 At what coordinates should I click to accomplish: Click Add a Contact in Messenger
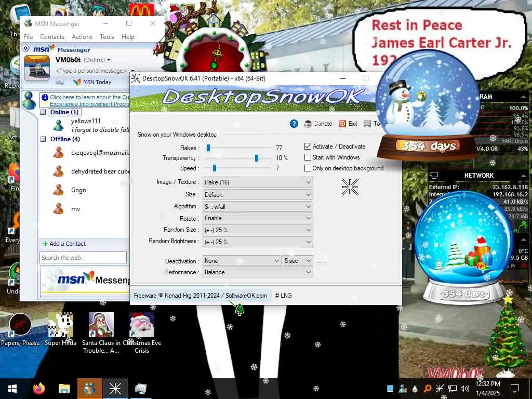point(64,244)
